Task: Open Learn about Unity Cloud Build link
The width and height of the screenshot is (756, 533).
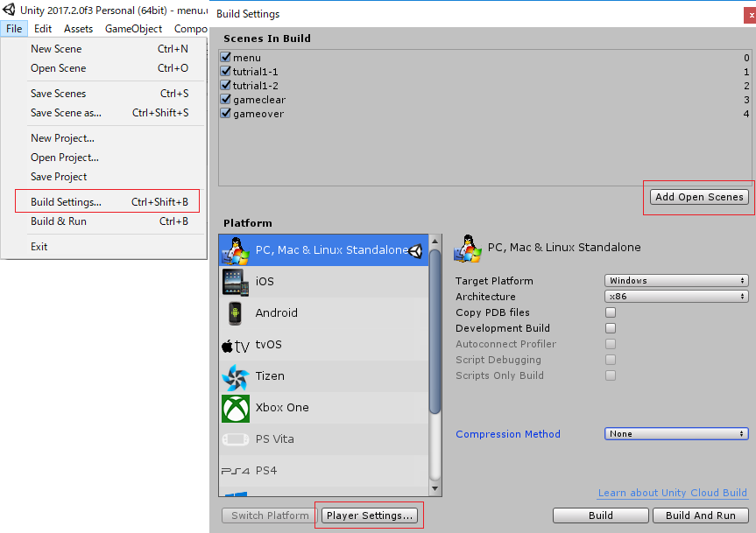Action: pyautogui.click(x=673, y=493)
